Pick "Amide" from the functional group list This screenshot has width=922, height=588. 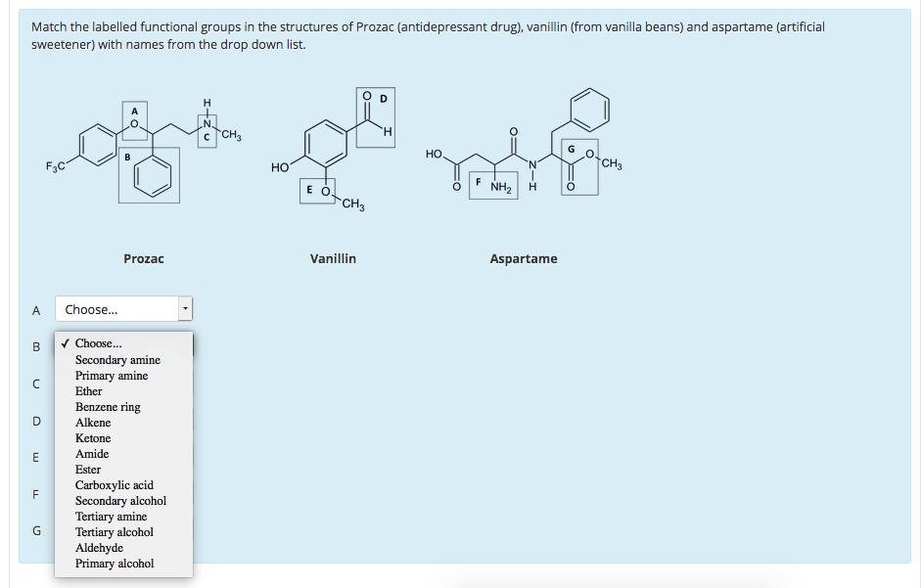pyautogui.click(x=90, y=453)
